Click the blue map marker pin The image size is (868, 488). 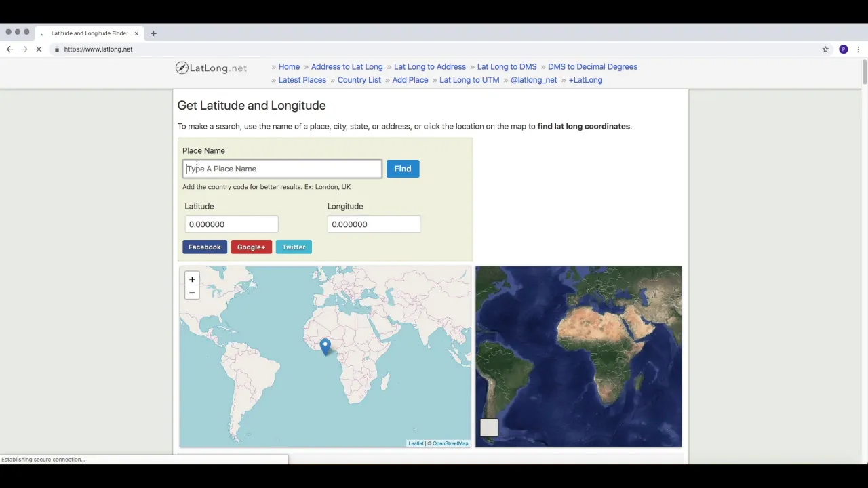325,347
